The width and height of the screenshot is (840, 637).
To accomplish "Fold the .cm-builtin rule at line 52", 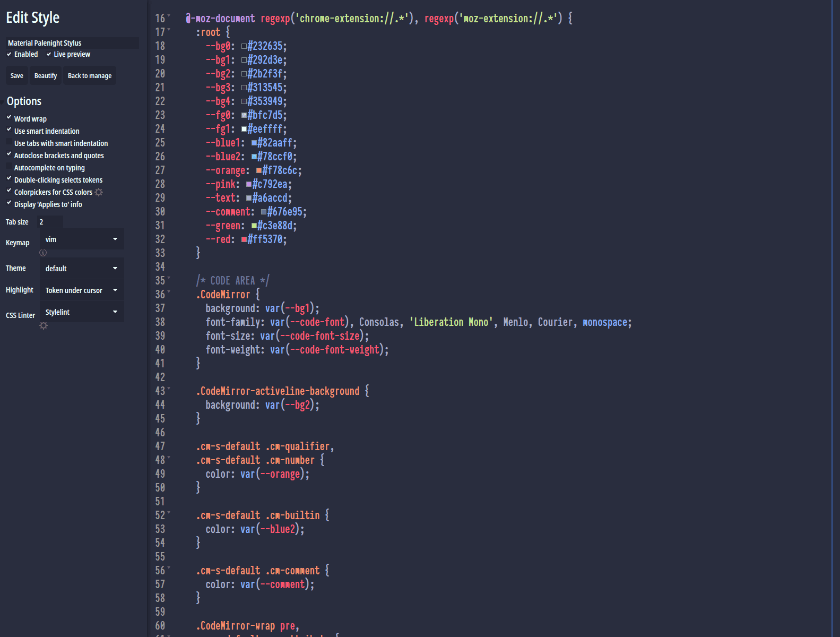I will [x=169, y=513].
